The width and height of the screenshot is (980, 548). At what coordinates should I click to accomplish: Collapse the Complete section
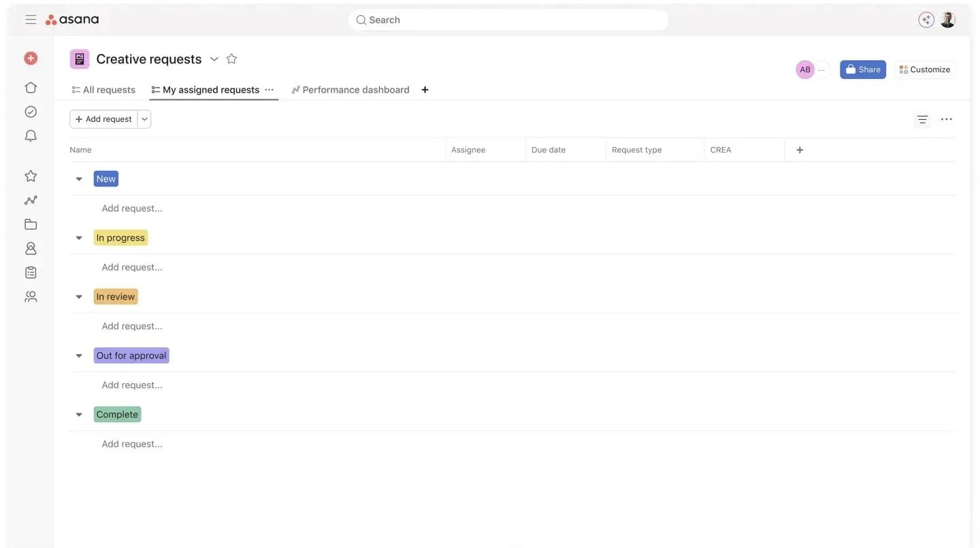[79, 415]
